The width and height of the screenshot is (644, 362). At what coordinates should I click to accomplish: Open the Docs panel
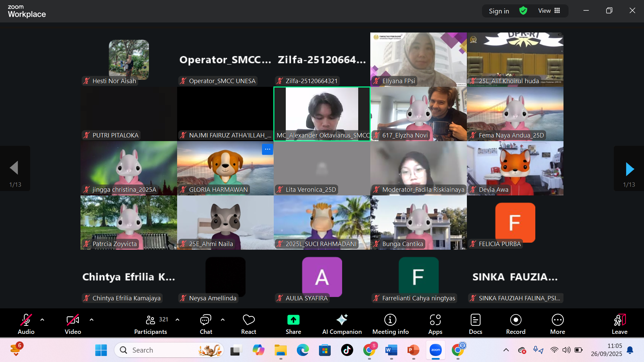(475, 324)
